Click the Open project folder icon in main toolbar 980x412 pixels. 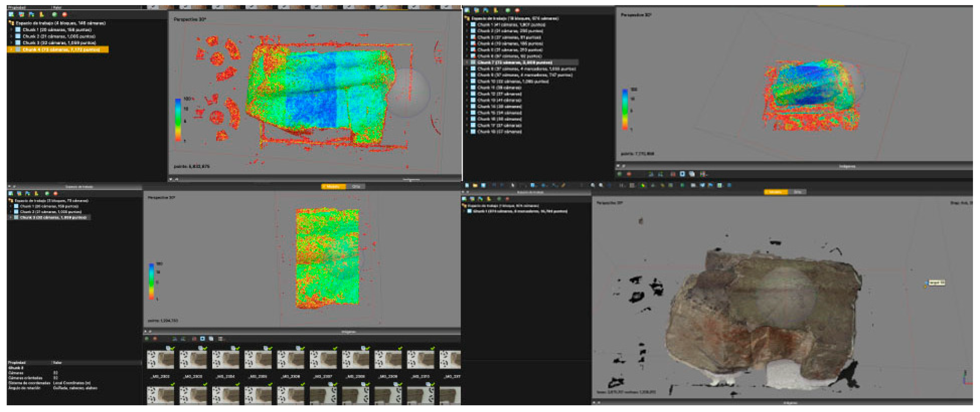(475, 186)
